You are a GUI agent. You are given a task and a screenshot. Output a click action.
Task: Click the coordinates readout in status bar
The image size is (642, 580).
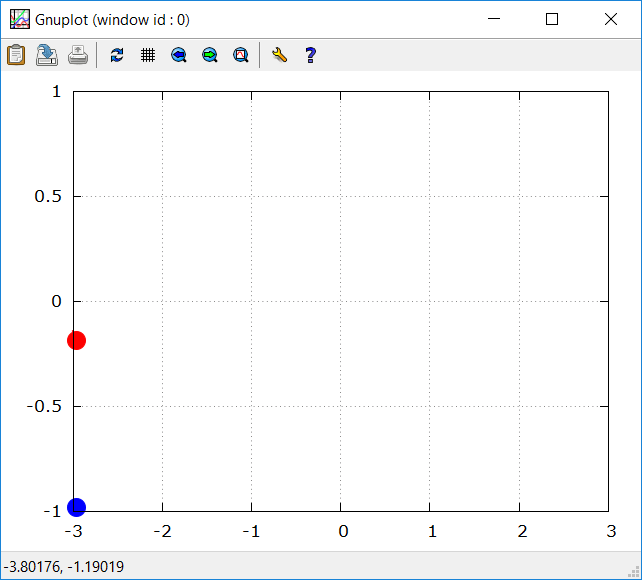(63, 567)
